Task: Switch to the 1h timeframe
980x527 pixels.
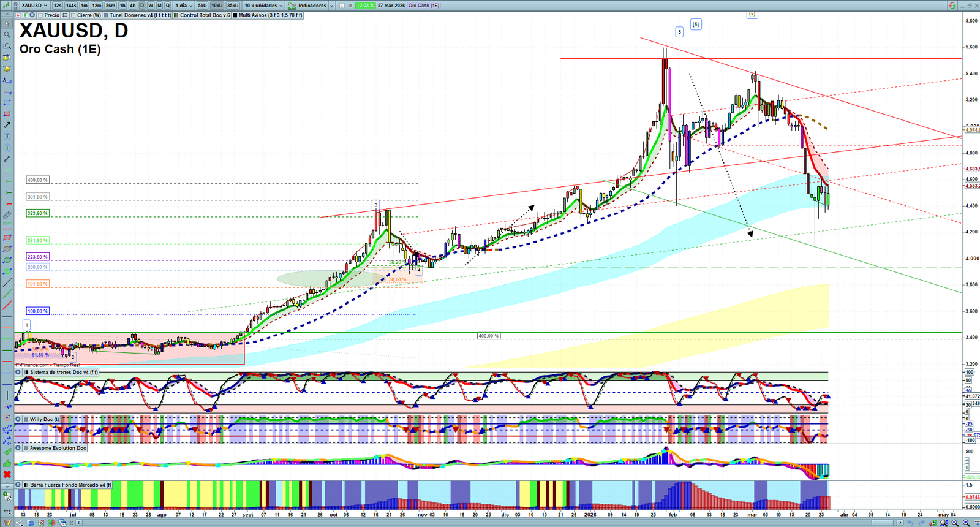Action: pos(123,6)
